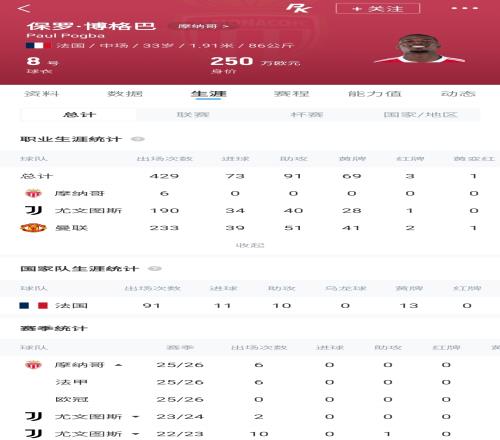Open 法国 national team row
This screenshot has width=500, height=440.
(250, 305)
